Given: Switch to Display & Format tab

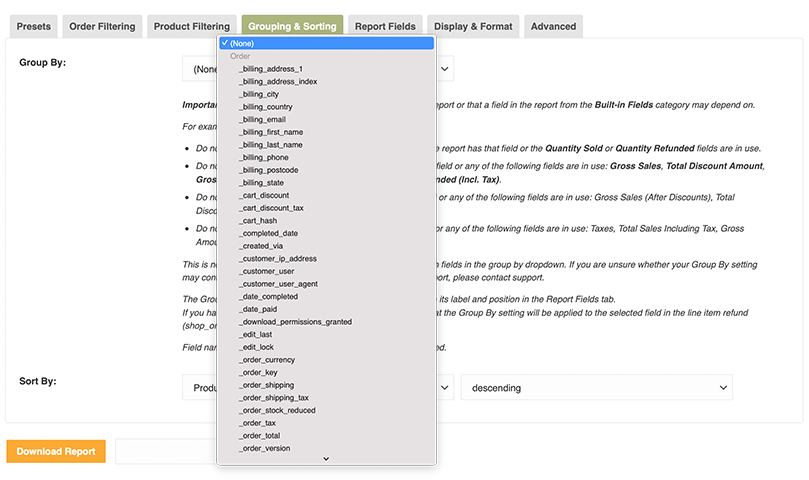Looking at the screenshot, I should coord(470,27).
